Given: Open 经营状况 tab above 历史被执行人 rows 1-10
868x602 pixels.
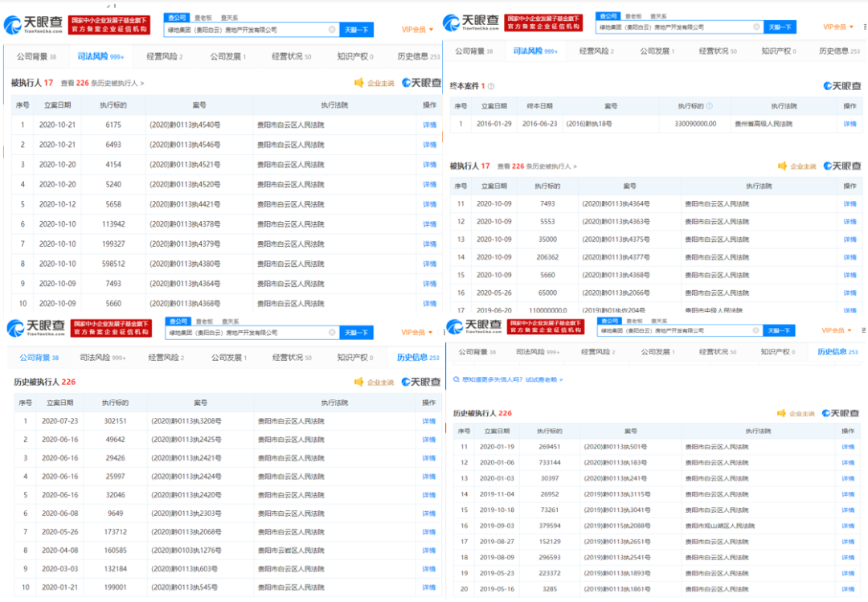Looking at the screenshot, I should pos(292,358).
